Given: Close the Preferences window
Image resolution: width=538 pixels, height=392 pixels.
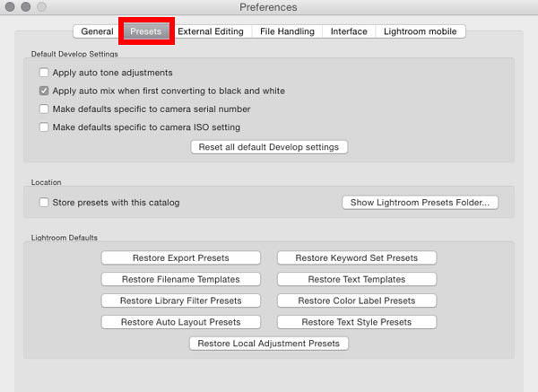Looking at the screenshot, I should pyautogui.click(x=10, y=6).
